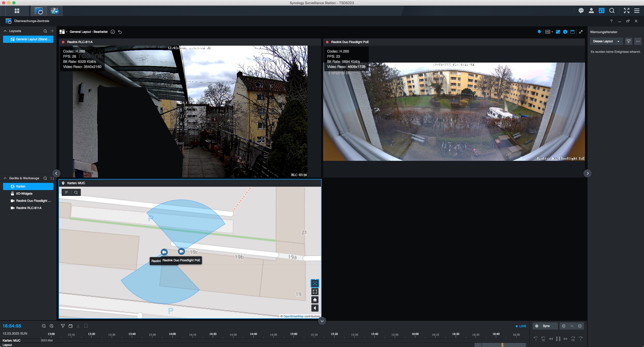Viewport: 644px width, 347px height.
Task: Toggle the camera information overlay icon
Action: click(x=565, y=32)
